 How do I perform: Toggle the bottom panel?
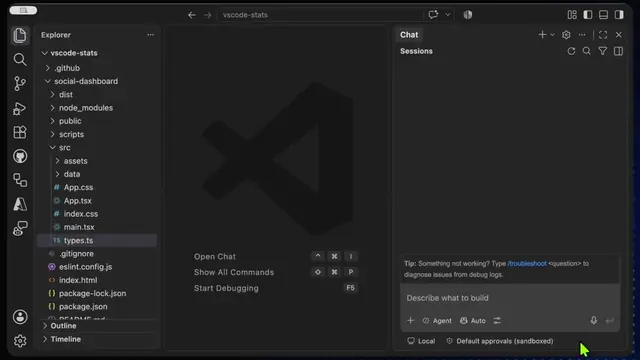[603, 15]
